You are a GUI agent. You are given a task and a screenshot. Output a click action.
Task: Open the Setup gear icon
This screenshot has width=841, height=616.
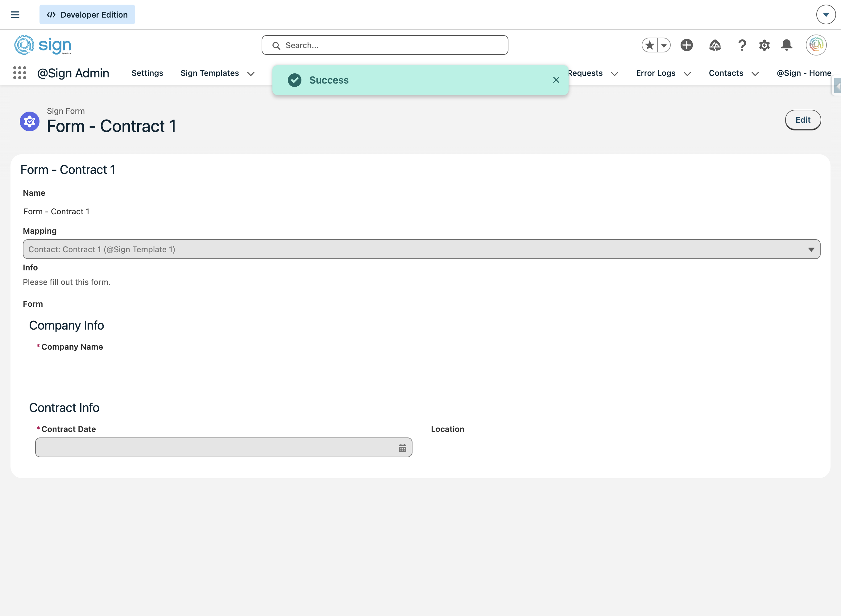click(764, 45)
